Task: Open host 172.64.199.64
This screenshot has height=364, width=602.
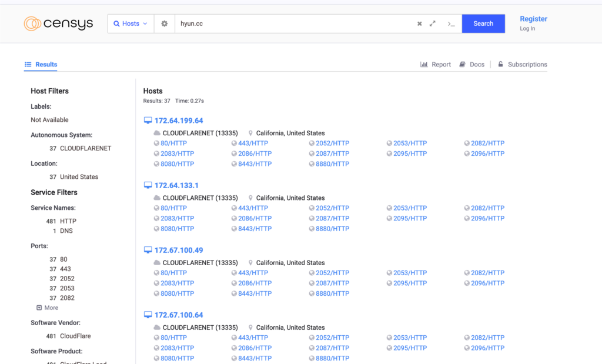Action: pos(179,121)
